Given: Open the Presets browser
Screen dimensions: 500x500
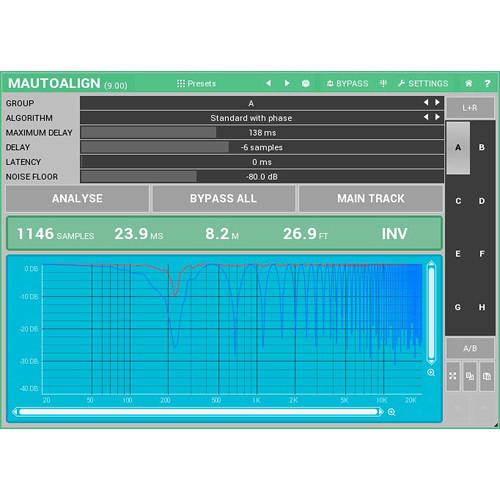Looking at the screenshot, I should click(x=196, y=83).
